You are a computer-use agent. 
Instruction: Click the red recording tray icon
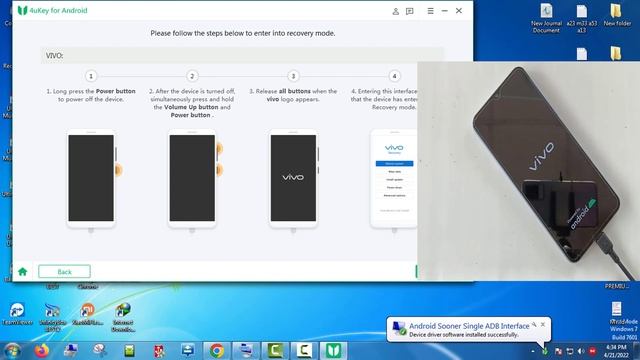pyautogui.click(x=592, y=351)
